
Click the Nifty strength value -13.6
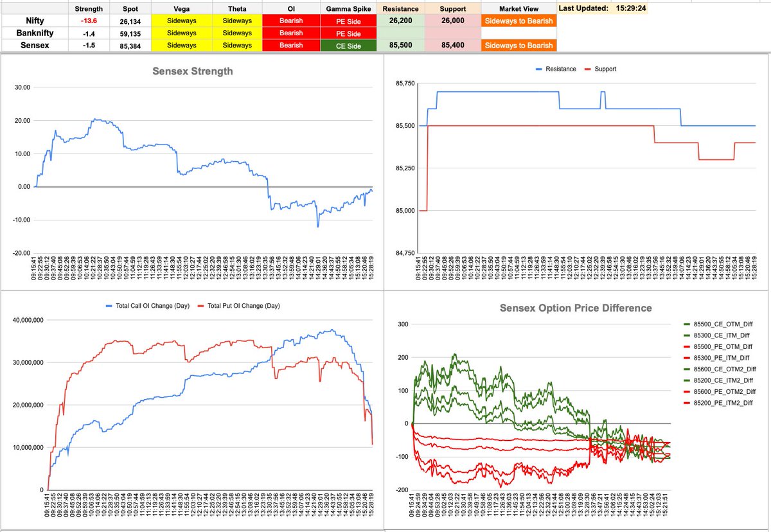click(x=89, y=21)
